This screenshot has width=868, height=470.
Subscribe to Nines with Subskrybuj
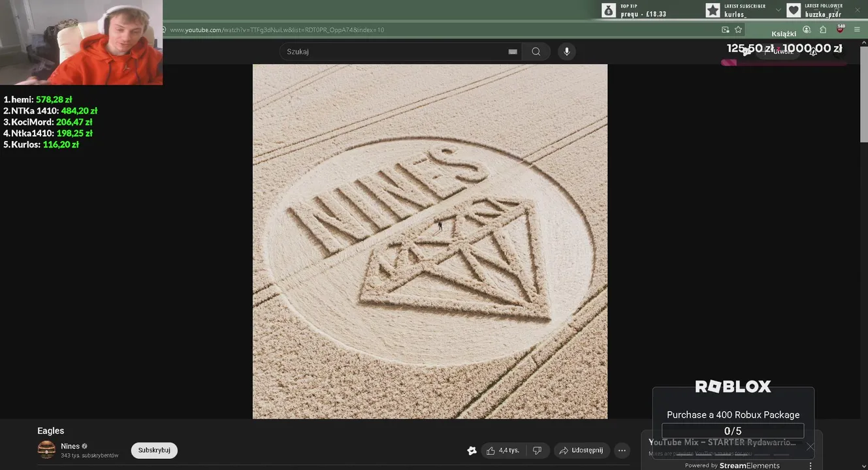click(154, 450)
